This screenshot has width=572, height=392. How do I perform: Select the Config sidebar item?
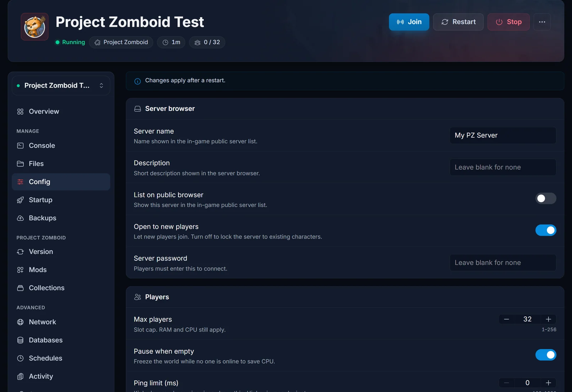coord(61,182)
